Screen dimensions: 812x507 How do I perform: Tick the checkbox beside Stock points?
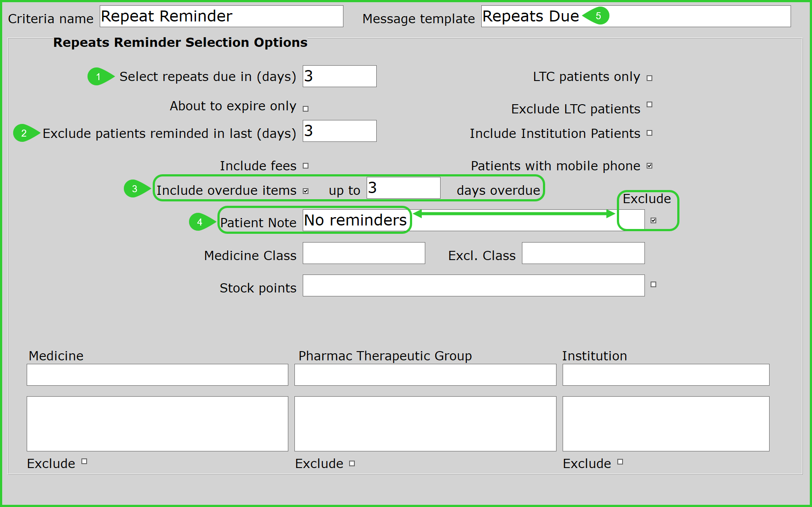click(x=653, y=284)
